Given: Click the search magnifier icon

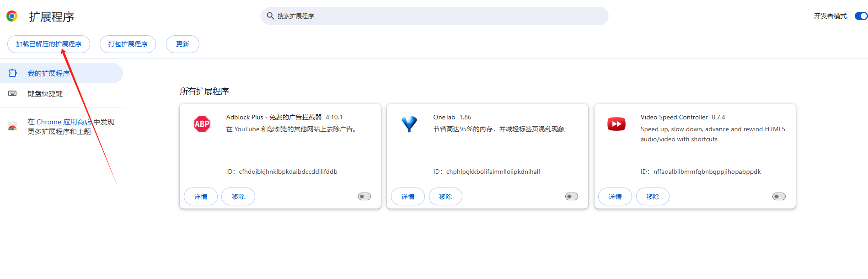Looking at the screenshot, I should [271, 16].
